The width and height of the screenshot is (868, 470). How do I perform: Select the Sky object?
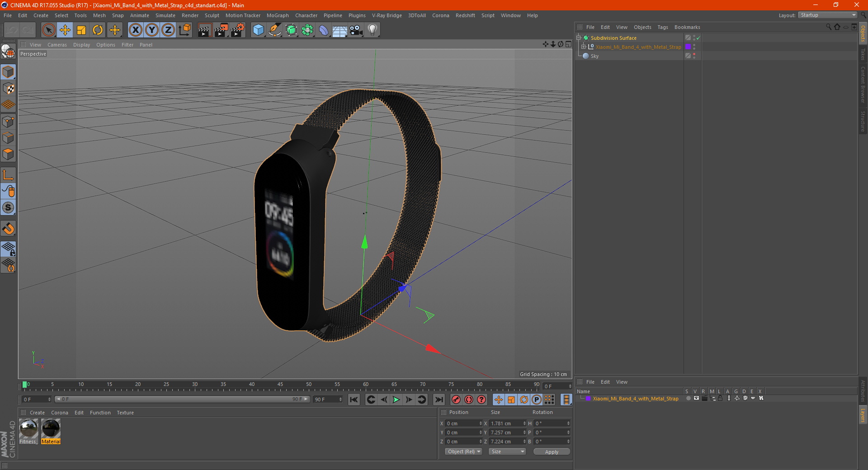[594, 56]
